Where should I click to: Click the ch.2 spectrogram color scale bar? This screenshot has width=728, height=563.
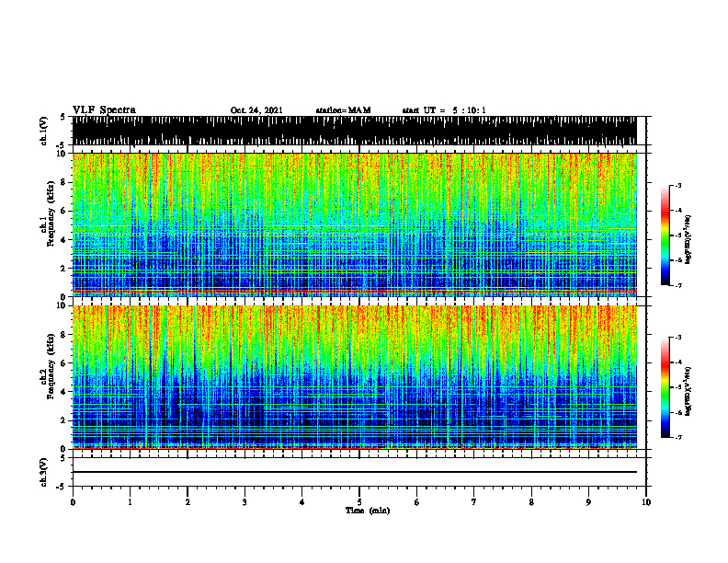coord(665,387)
